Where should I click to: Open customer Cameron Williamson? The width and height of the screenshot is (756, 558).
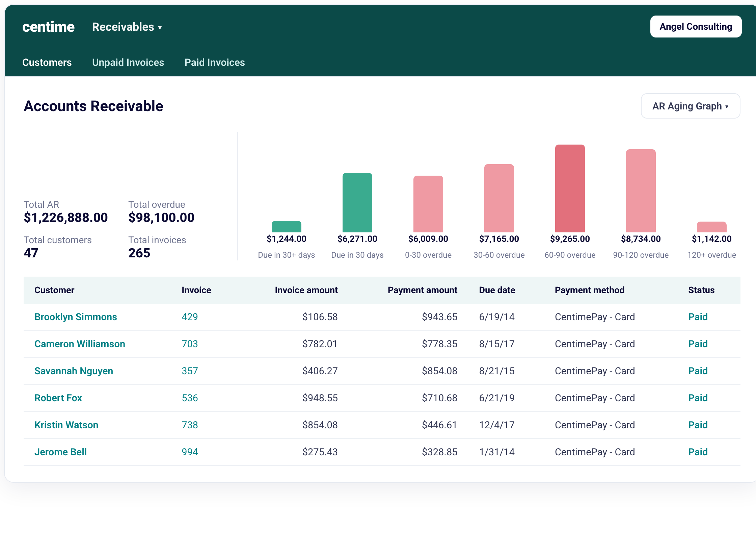[80, 344]
